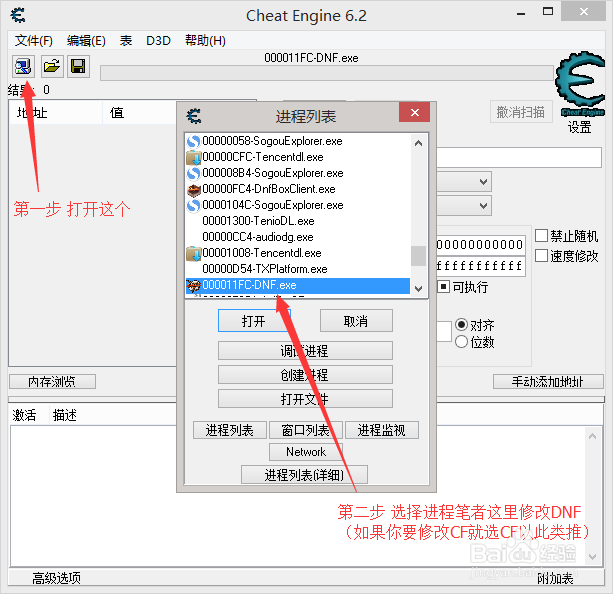The width and height of the screenshot is (613, 594).
Task: Click the 撤消扫描 button
Action: [521, 112]
